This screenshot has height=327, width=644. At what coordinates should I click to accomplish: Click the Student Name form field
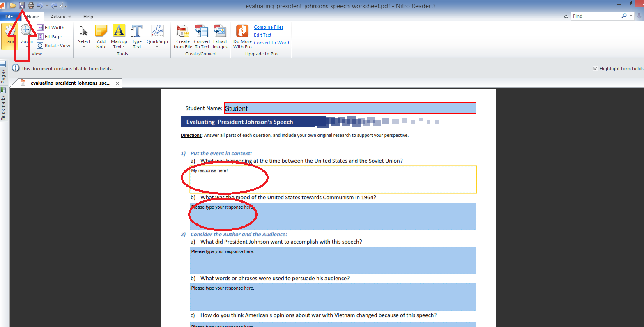coord(350,108)
